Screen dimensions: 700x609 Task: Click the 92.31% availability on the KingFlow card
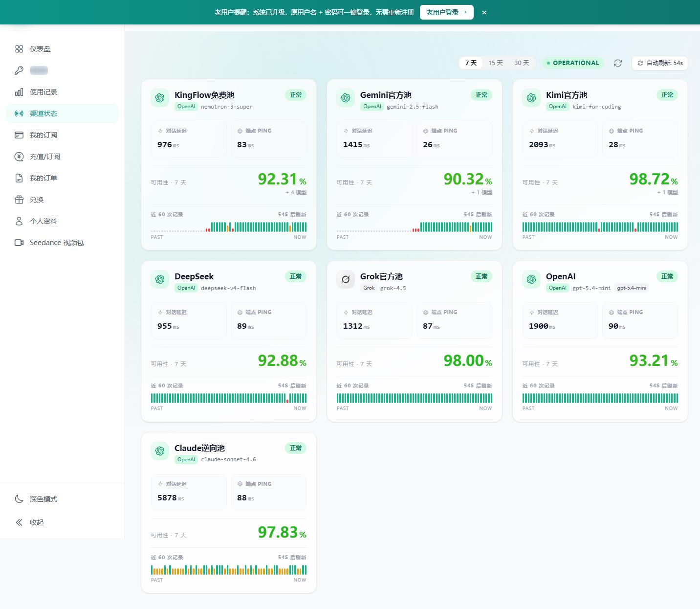[282, 180]
